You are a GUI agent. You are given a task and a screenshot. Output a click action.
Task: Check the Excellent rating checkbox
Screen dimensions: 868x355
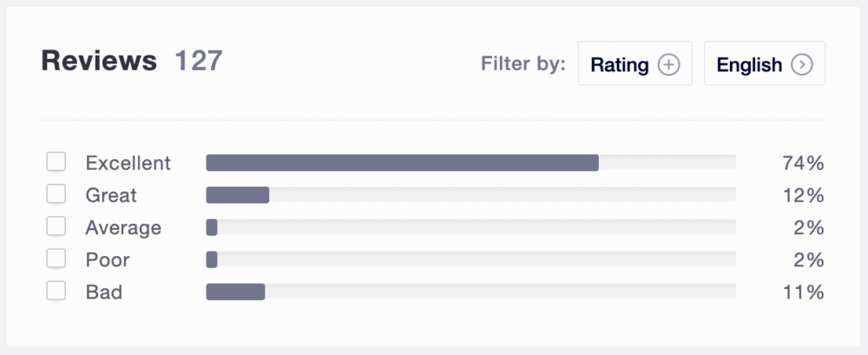point(56,162)
